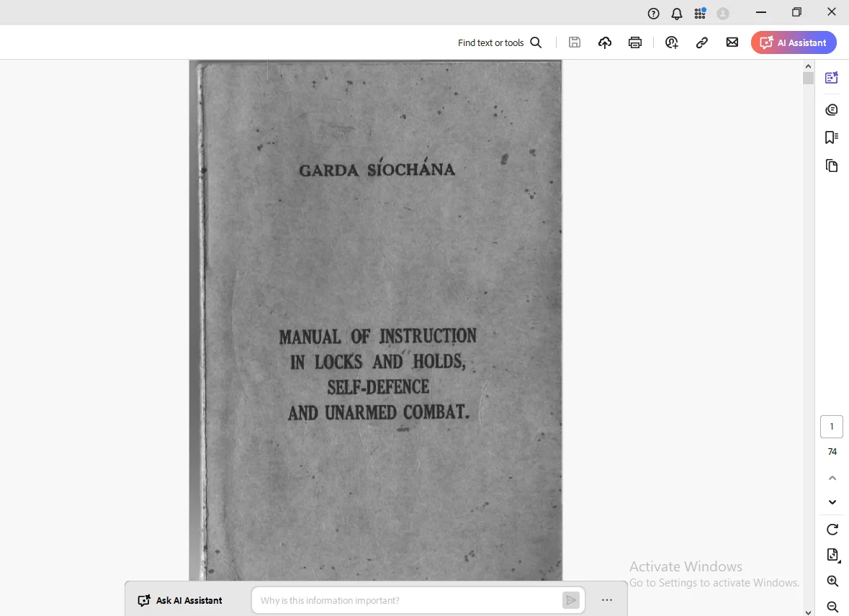Open the request e-signature icon
The width and height of the screenshot is (849, 616).
click(x=671, y=42)
